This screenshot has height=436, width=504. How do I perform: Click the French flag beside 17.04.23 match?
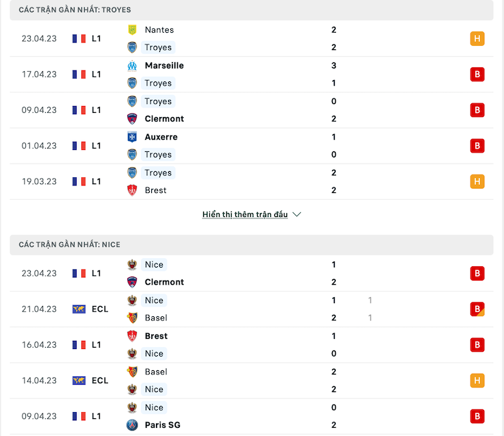(x=79, y=75)
